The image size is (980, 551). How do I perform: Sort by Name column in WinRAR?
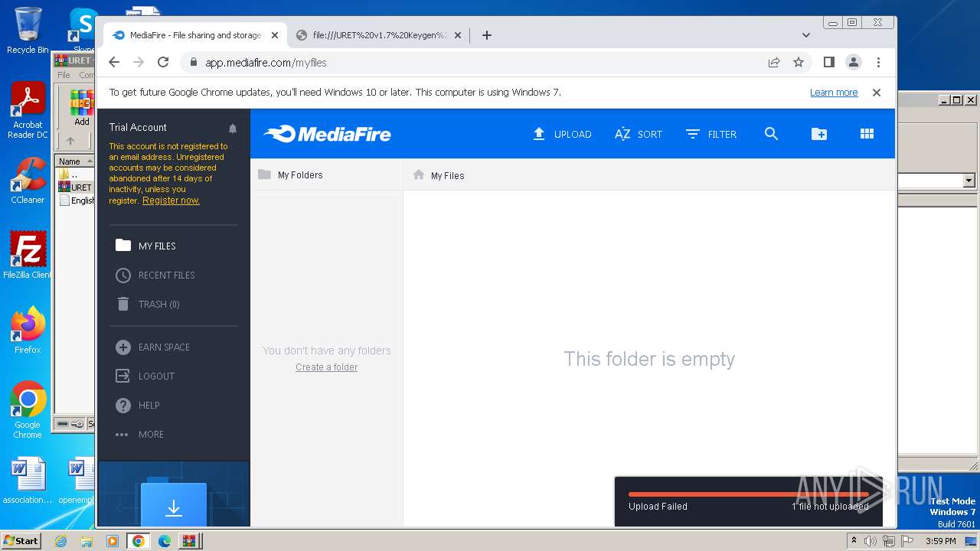[74, 161]
